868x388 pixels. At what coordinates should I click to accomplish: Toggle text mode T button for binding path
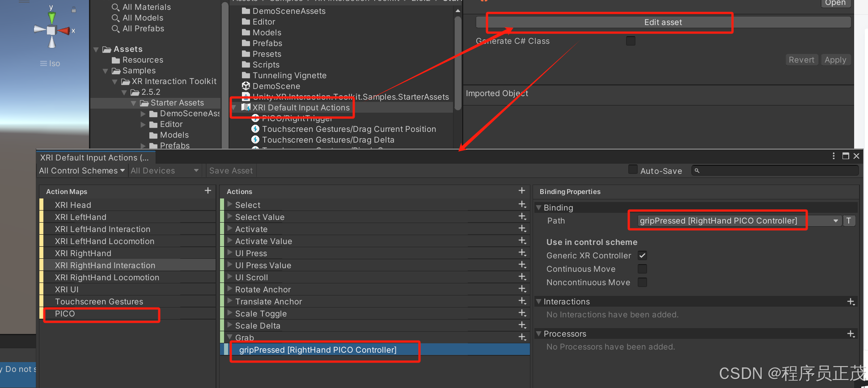point(849,221)
